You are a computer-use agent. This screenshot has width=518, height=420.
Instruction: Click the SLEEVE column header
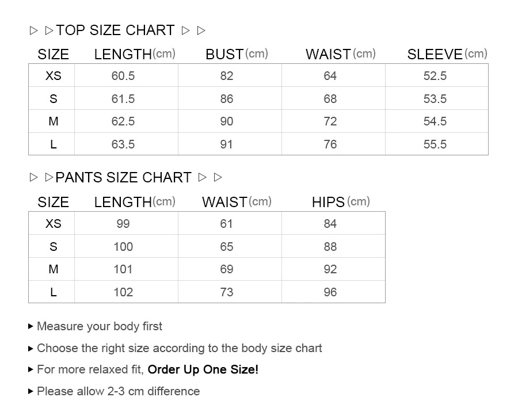447,54
